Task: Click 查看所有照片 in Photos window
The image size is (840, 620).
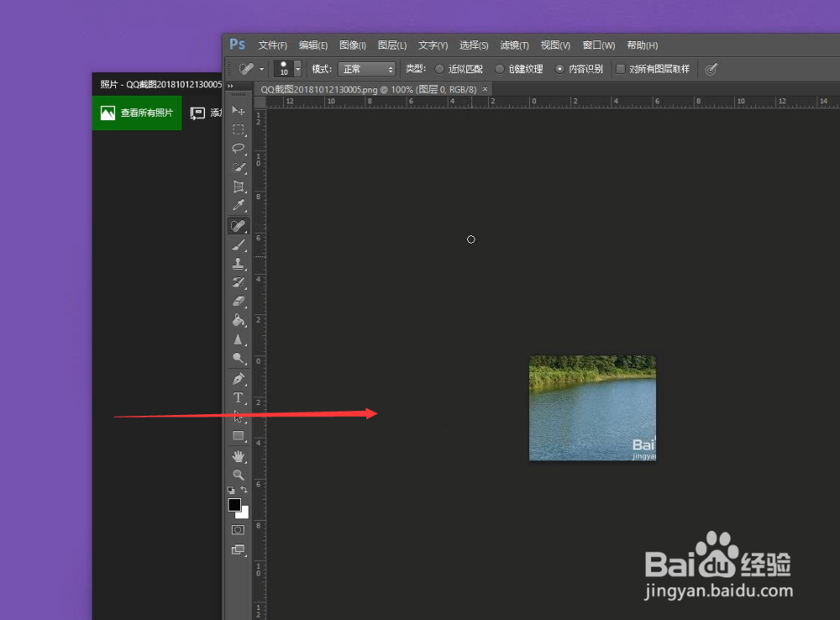Action: [137, 113]
